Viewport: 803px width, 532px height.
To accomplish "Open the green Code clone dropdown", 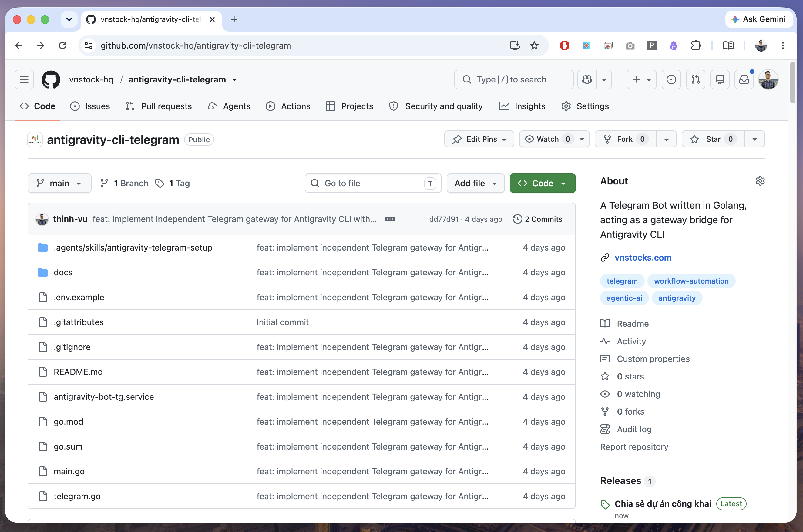I will (x=543, y=183).
